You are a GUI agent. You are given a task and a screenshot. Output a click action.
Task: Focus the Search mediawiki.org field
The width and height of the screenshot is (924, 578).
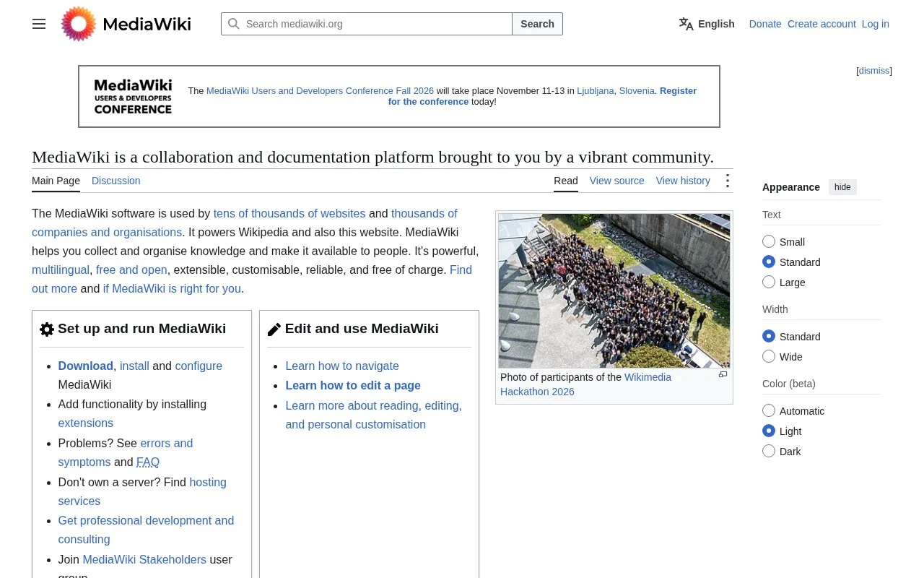(x=367, y=24)
